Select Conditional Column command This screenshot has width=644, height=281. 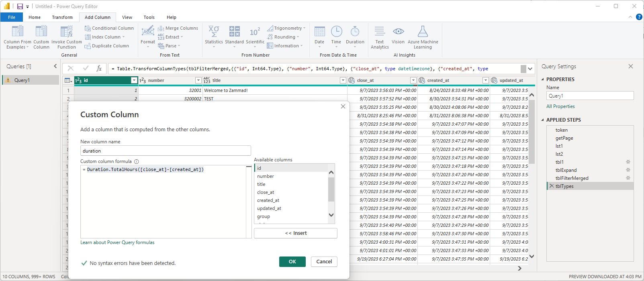click(x=109, y=28)
